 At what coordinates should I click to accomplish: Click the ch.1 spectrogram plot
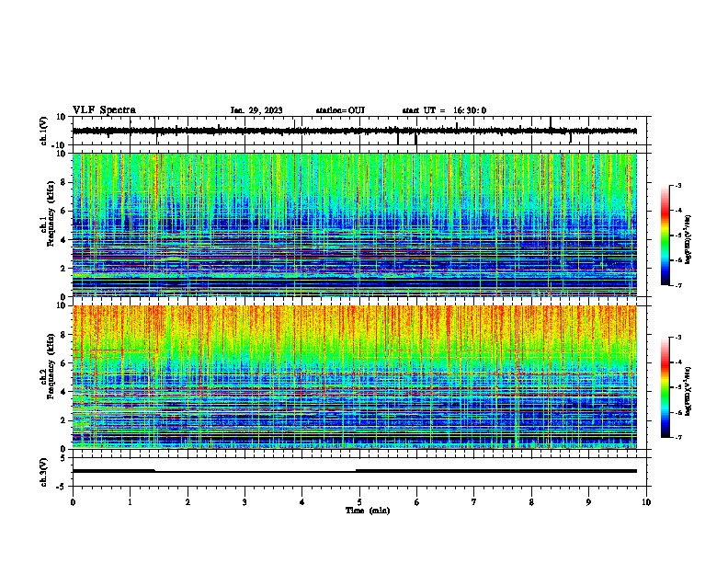click(x=355, y=224)
